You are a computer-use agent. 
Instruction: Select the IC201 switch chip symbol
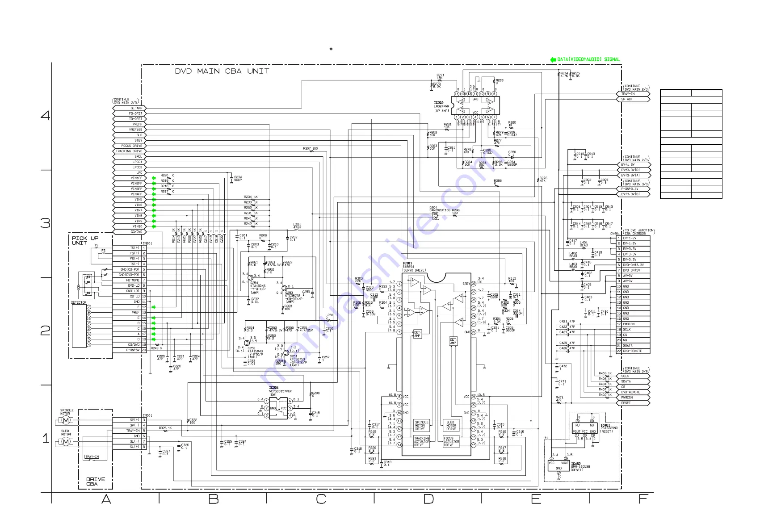(278, 409)
